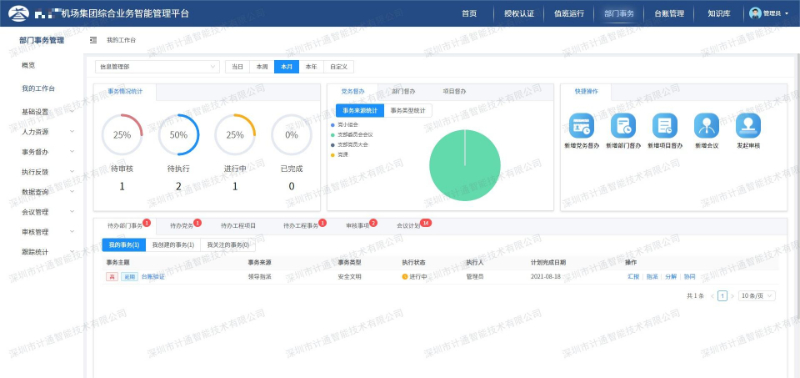Switch to 事务类型统计 chart view

408,110
